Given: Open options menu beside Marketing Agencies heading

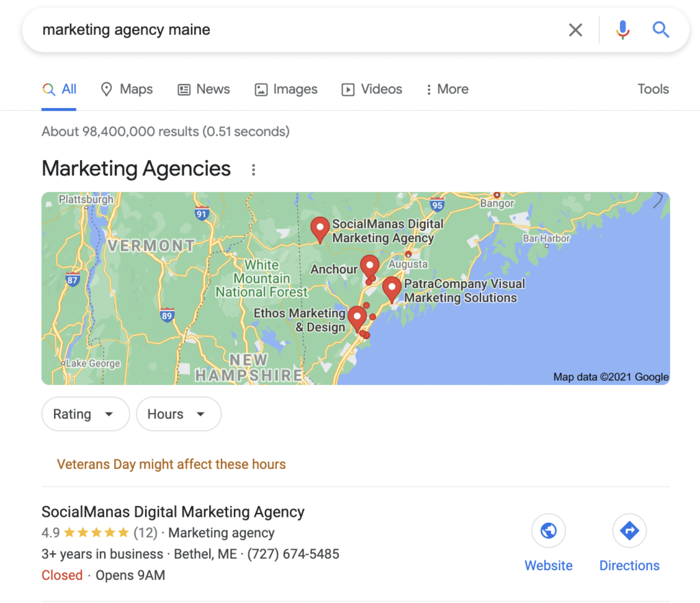Looking at the screenshot, I should 253,170.
